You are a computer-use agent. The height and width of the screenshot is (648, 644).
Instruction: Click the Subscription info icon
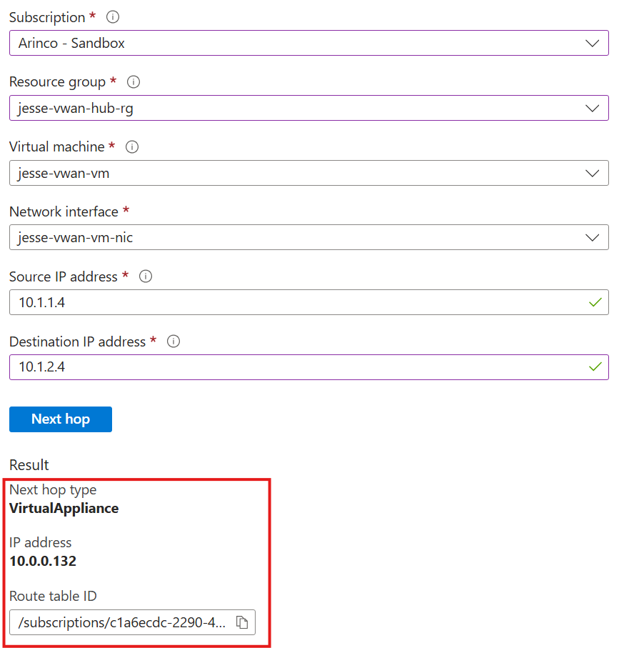[112, 16]
